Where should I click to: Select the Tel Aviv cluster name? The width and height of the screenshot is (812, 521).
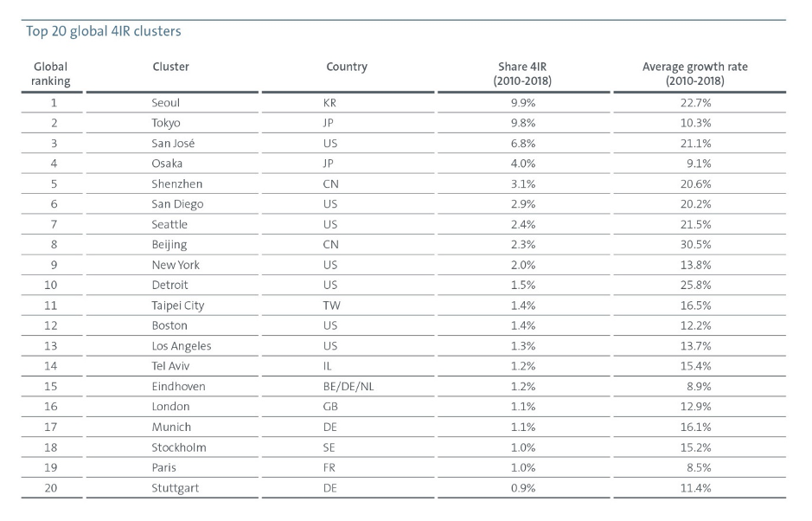(x=170, y=366)
